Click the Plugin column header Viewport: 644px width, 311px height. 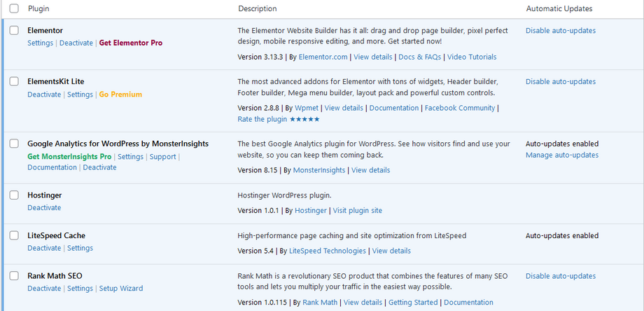tap(38, 8)
